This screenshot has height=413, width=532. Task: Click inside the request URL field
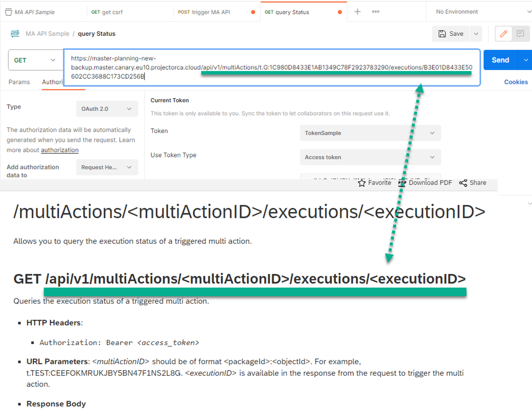(272, 68)
